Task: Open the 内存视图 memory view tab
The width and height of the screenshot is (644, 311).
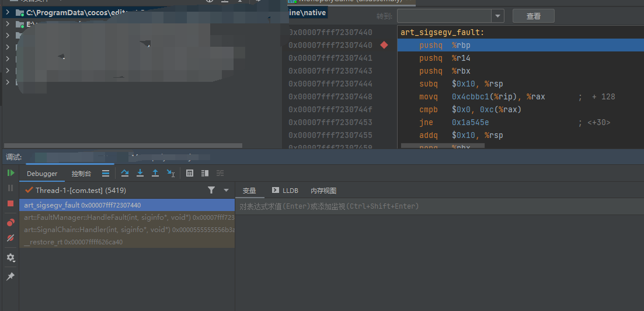Action: point(323,191)
